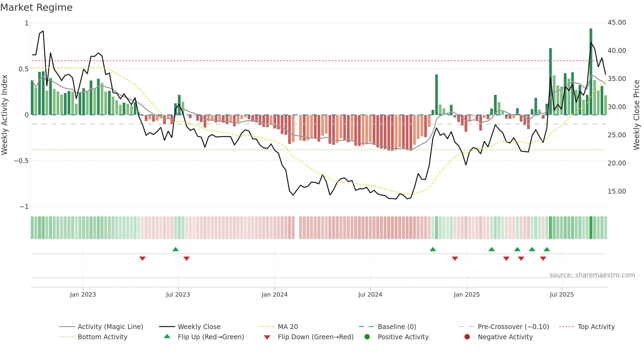Click the Jul 2024 x-axis label
This screenshot has width=644, height=362.
point(370,294)
